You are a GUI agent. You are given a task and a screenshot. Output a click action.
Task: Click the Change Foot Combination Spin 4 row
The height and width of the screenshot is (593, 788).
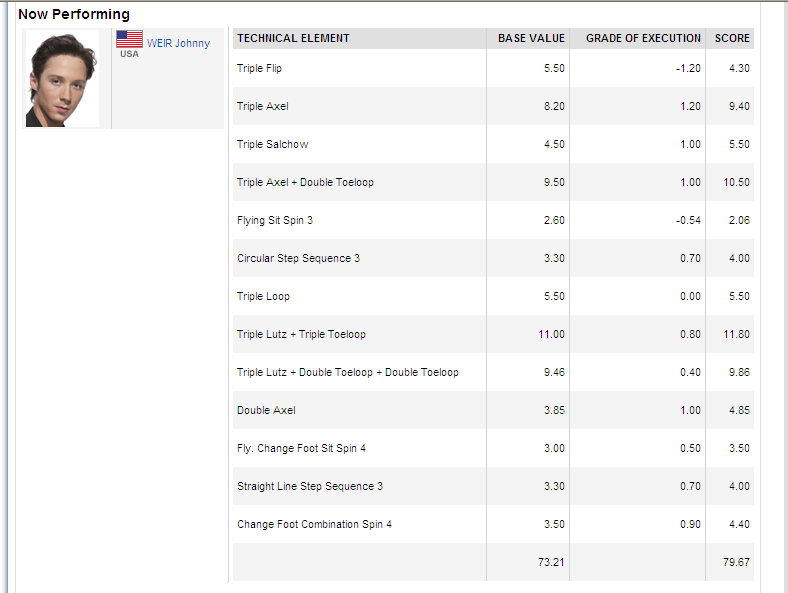click(x=493, y=524)
